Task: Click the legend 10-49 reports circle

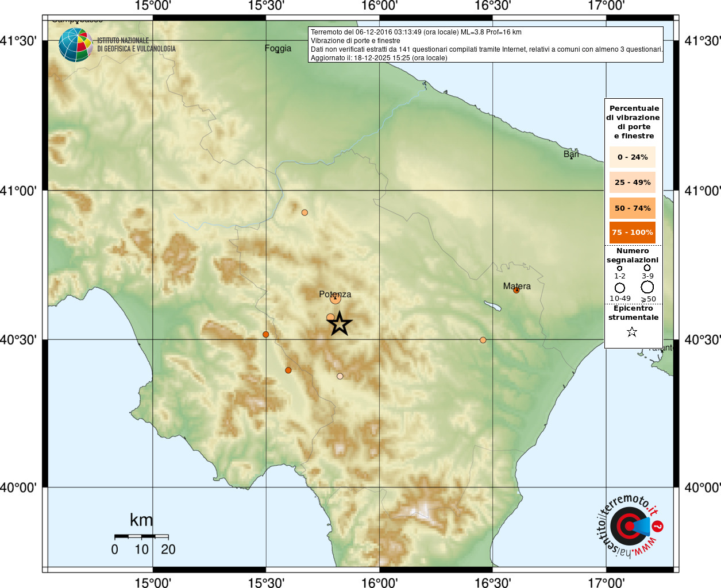Action: (x=620, y=288)
